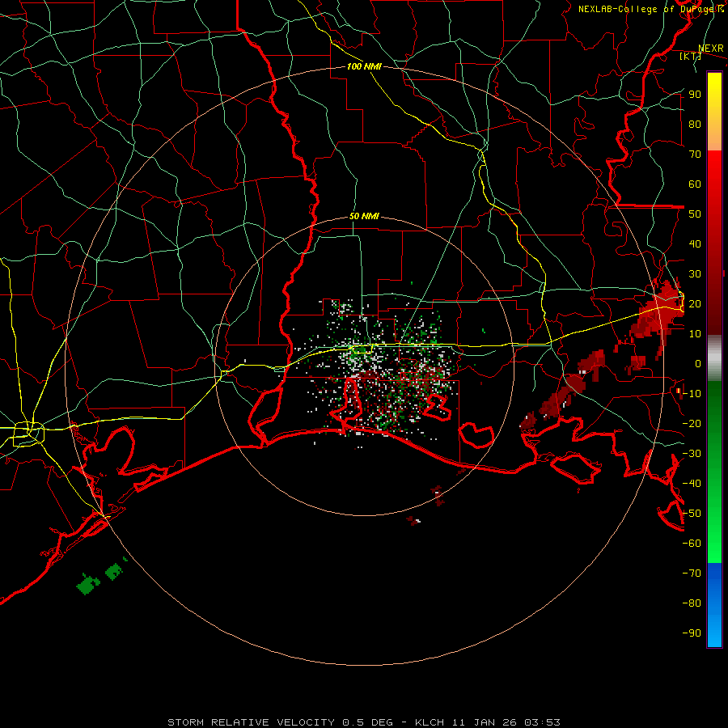Screen dimensions: 728x728
Task: Click the "50" value on the velocity scale
Action: tap(695, 214)
